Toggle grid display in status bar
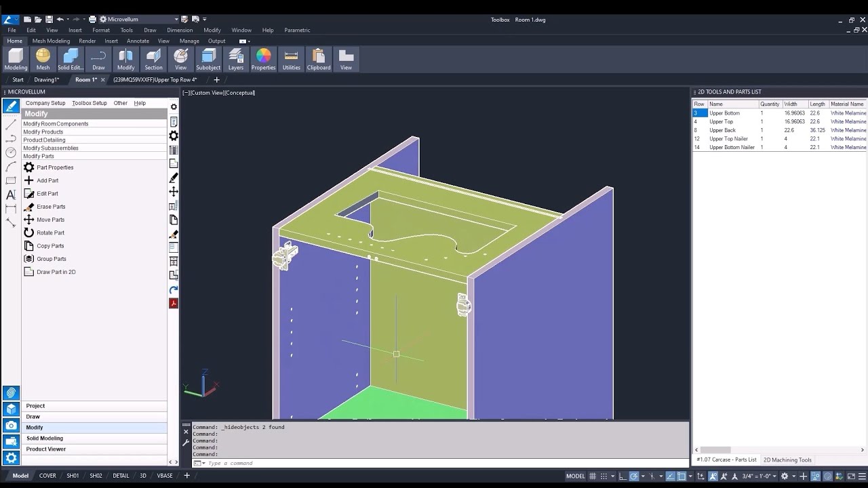The image size is (868, 488). click(592, 476)
